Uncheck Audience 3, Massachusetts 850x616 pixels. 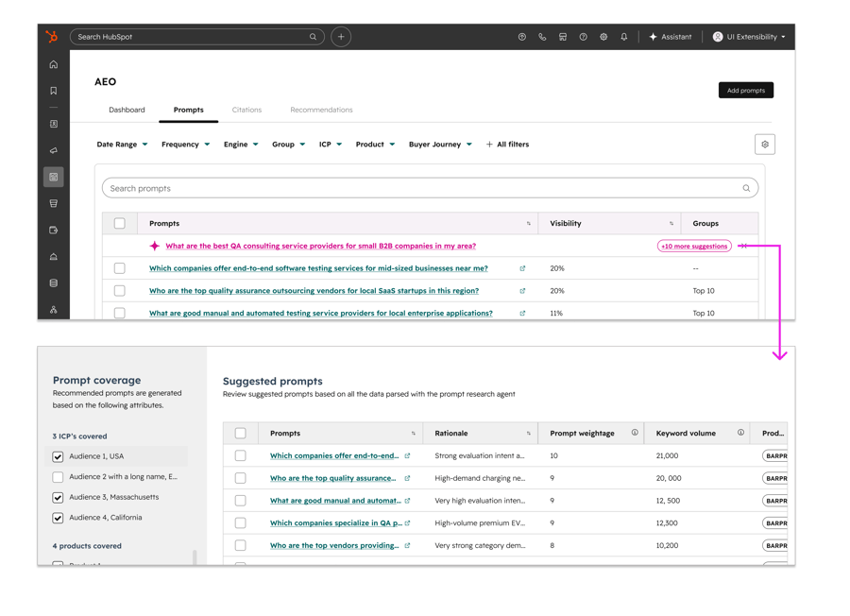[x=58, y=497]
